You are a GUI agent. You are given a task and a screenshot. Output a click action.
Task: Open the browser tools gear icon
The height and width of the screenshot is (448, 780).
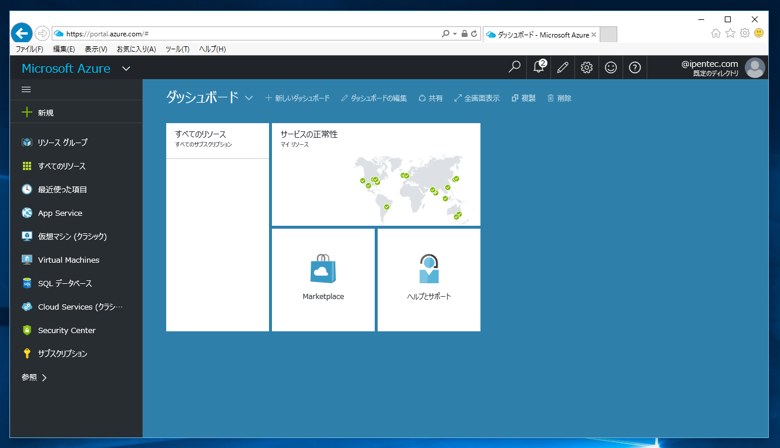coord(745,33)
